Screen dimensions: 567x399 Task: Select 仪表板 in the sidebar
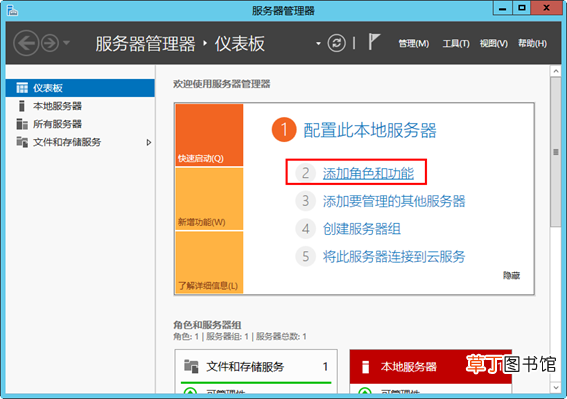coord(80,88)
